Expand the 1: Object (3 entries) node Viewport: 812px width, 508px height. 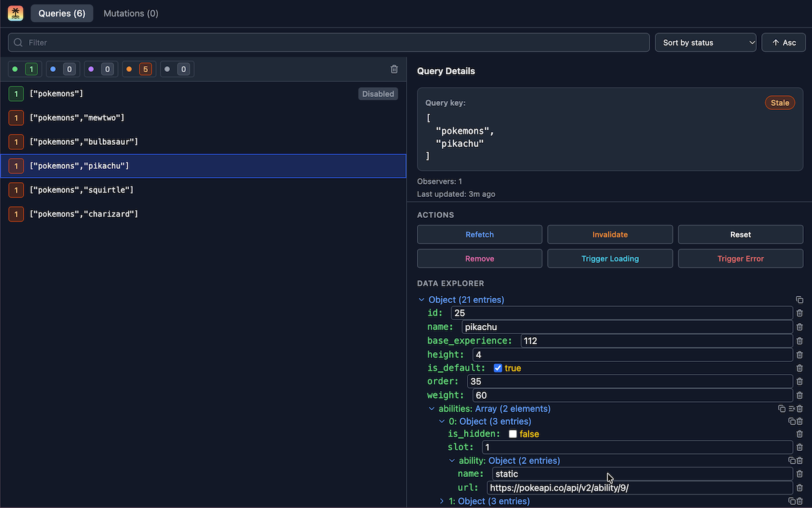point(442,501)
